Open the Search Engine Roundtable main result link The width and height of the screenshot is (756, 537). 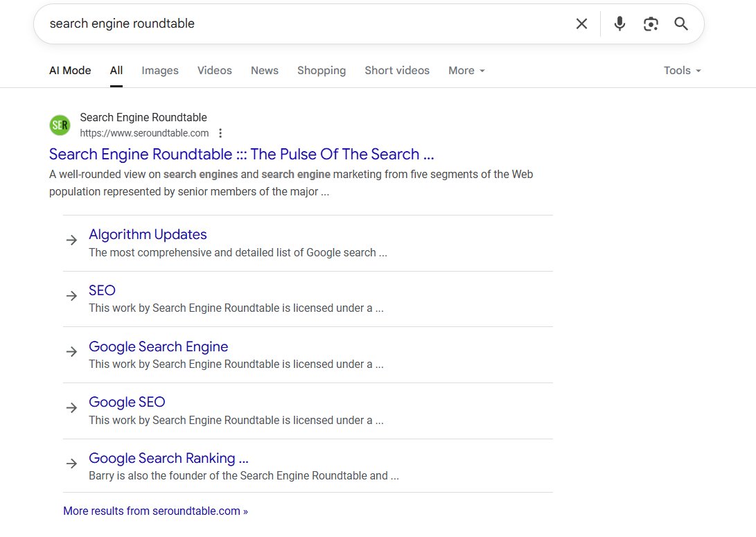pyautogui.click(x=241, y=154)
